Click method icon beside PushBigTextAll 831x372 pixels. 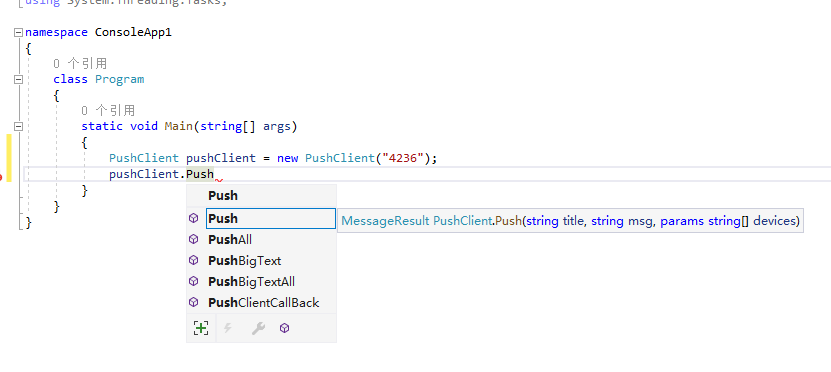(x=194, y=281)
